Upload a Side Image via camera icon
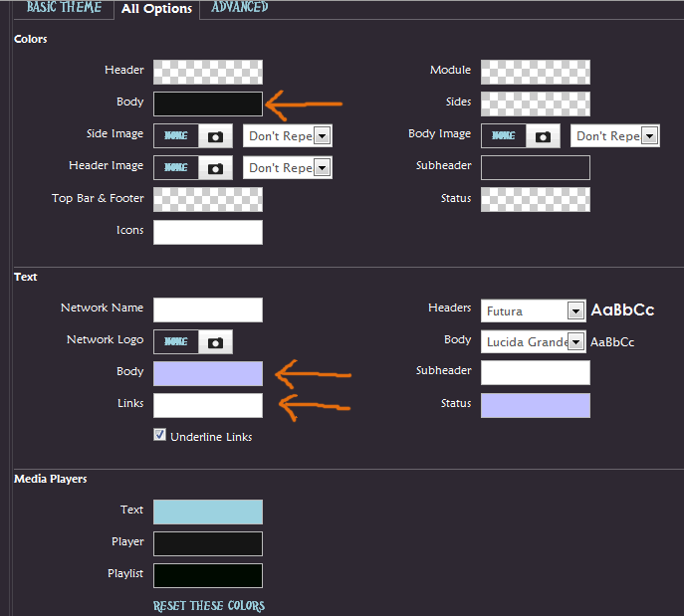The height and width of the screenshot is (616, 684). pos(215,136)
